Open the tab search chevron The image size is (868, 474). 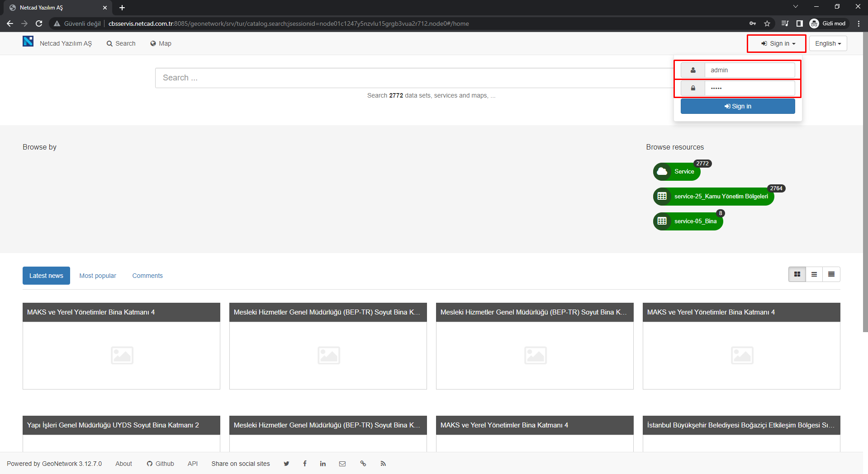point(796,6)
